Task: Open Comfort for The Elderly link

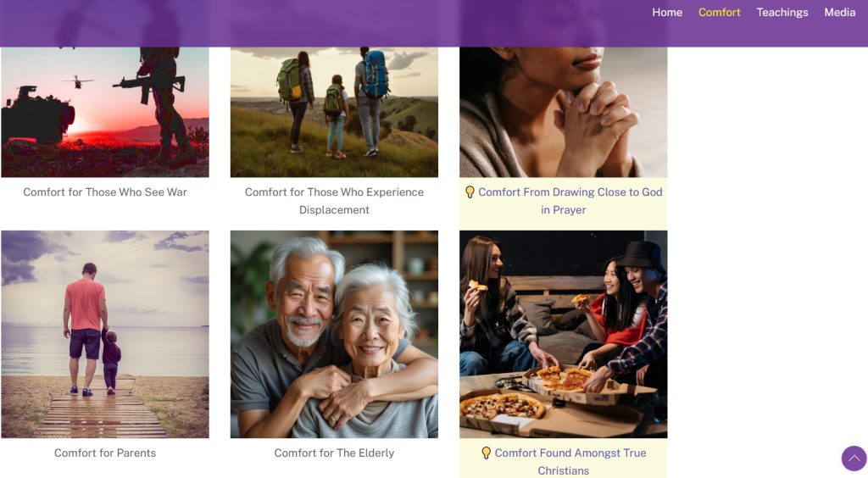Action: point(334,453)
